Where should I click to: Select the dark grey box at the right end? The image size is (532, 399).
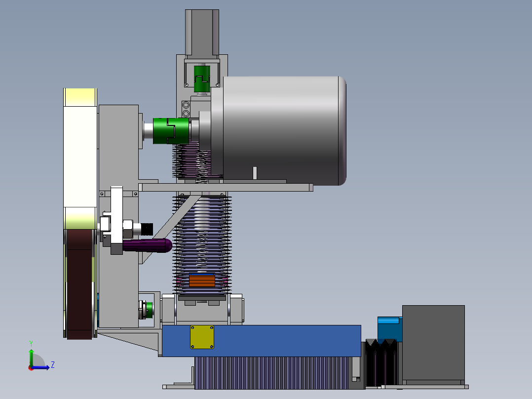coord(433,342)
